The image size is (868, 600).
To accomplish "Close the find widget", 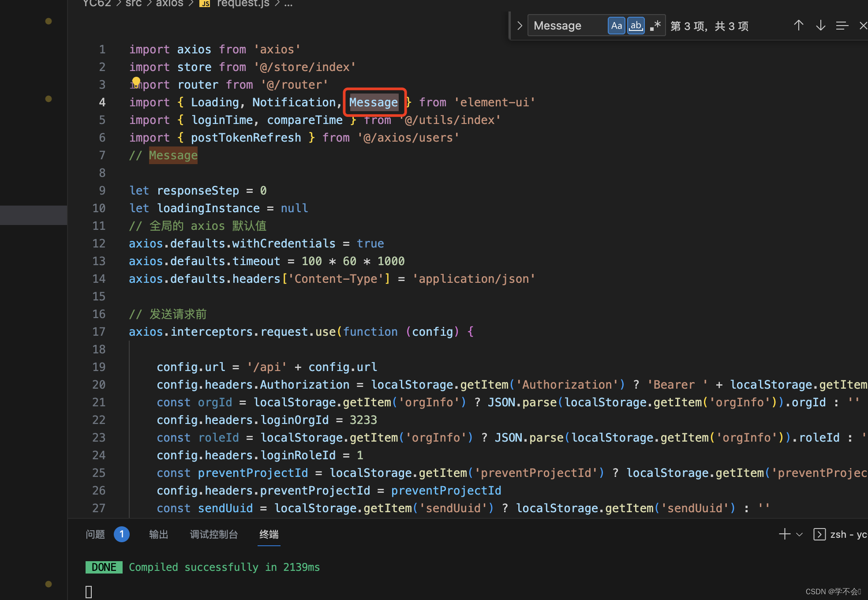I will (863, 26).
